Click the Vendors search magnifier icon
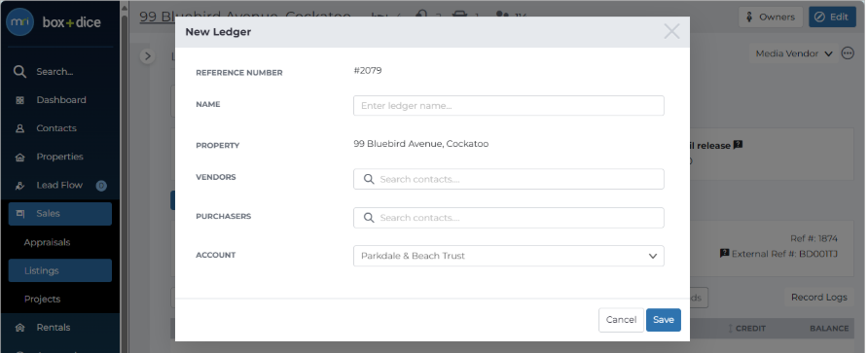Viewport: 868px width, 353px height. [369, 179]
